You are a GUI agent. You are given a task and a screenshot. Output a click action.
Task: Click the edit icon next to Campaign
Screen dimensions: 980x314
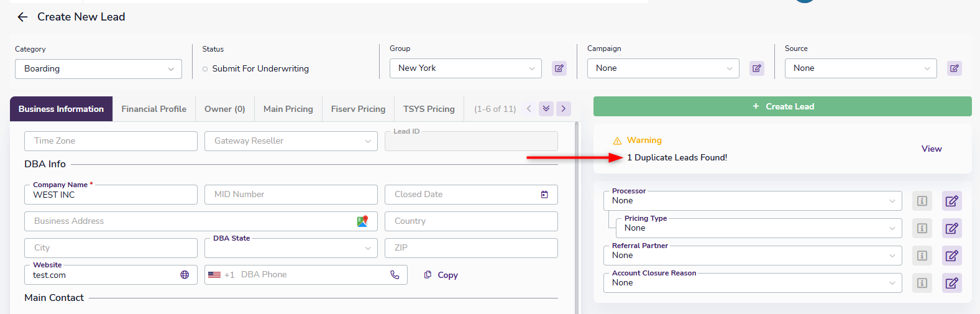(x=756, y=68)
